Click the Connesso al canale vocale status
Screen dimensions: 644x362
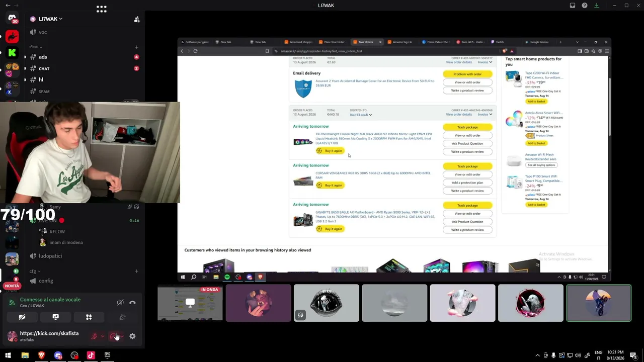point(50,300)
